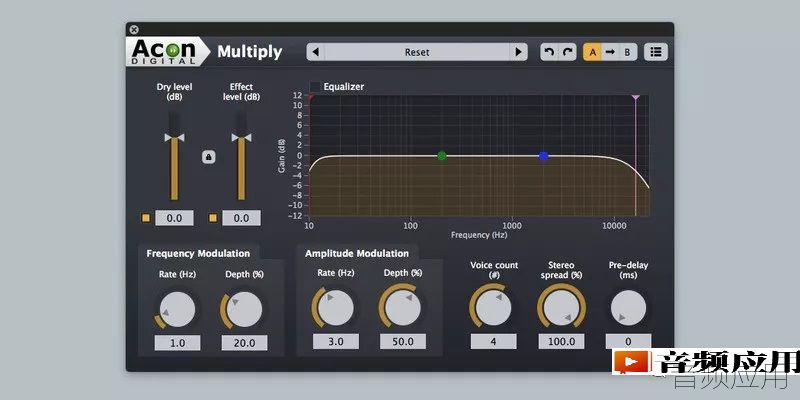This screenshot has height=400, width=800.
Task: Click the Stereo spread knob
Action: [x=561, y=307]
